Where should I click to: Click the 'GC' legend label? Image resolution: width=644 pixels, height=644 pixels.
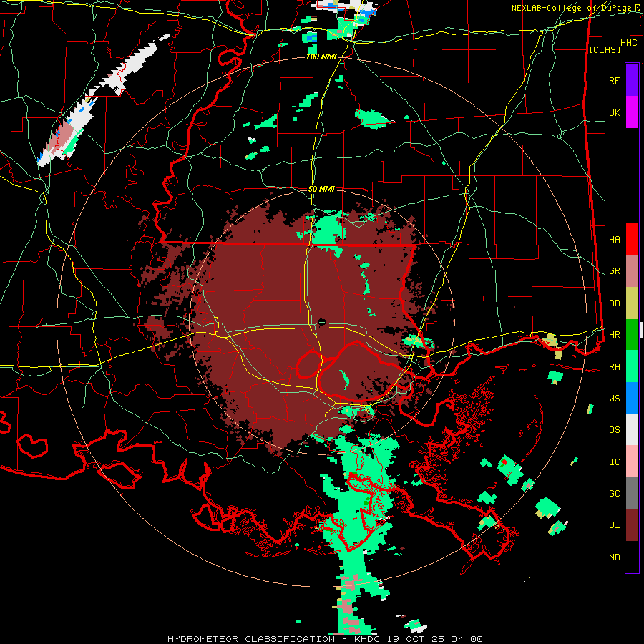click(614, 494)
